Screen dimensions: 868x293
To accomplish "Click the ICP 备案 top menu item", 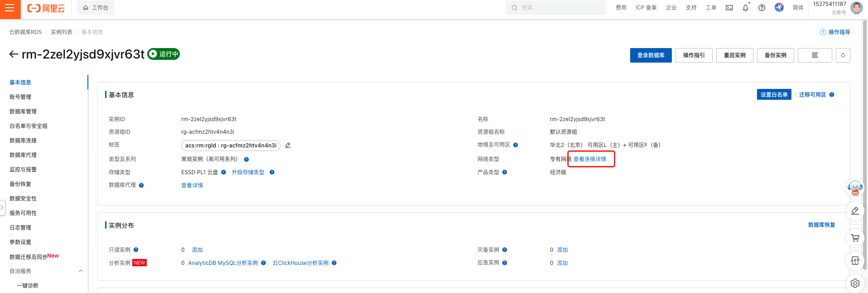I will 646,8.
